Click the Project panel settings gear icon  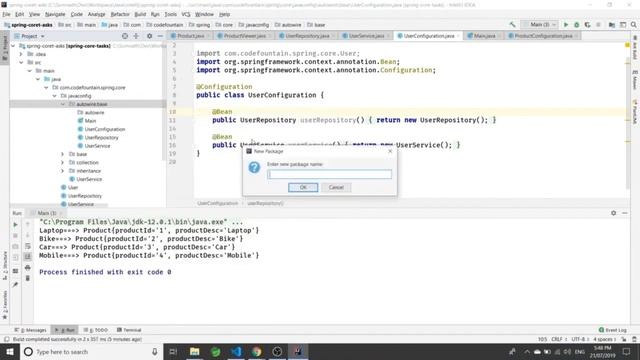click(x=149, y=36)
